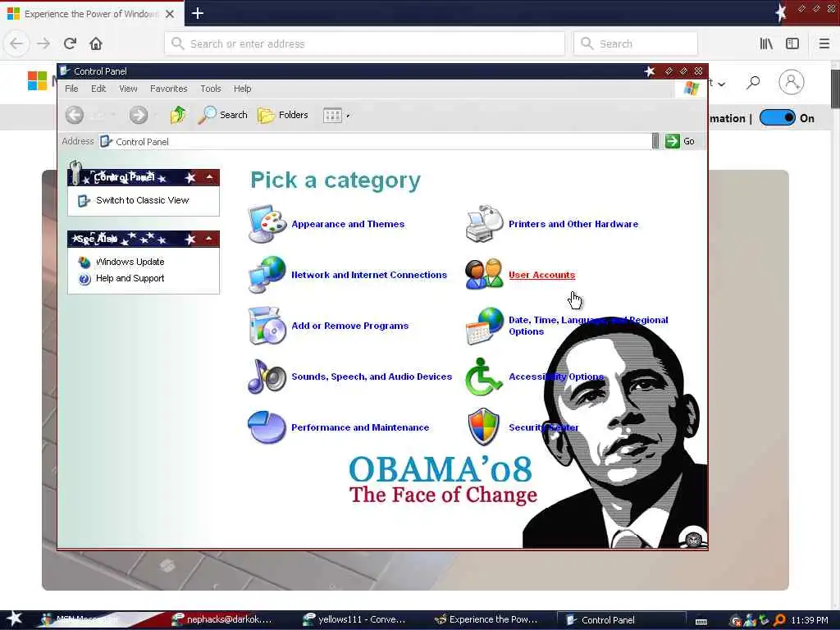
Task: Click Search in the Control Panel toolbar
Action: point(223,115)
